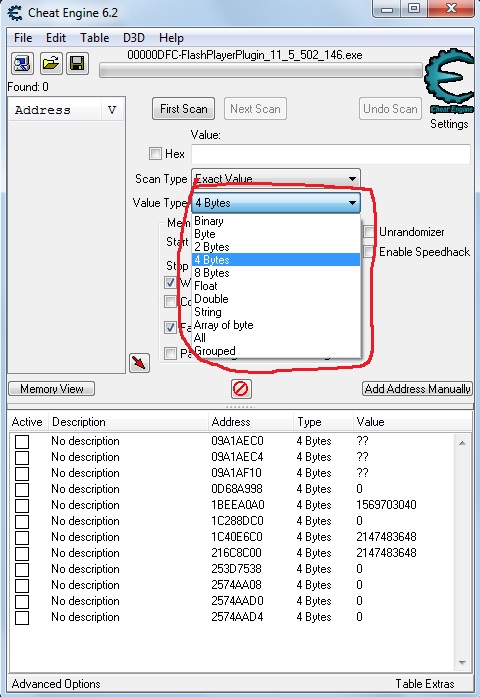Click the red arrow add-to-list icon
480x697 pixels.
[x=139, y=363]
